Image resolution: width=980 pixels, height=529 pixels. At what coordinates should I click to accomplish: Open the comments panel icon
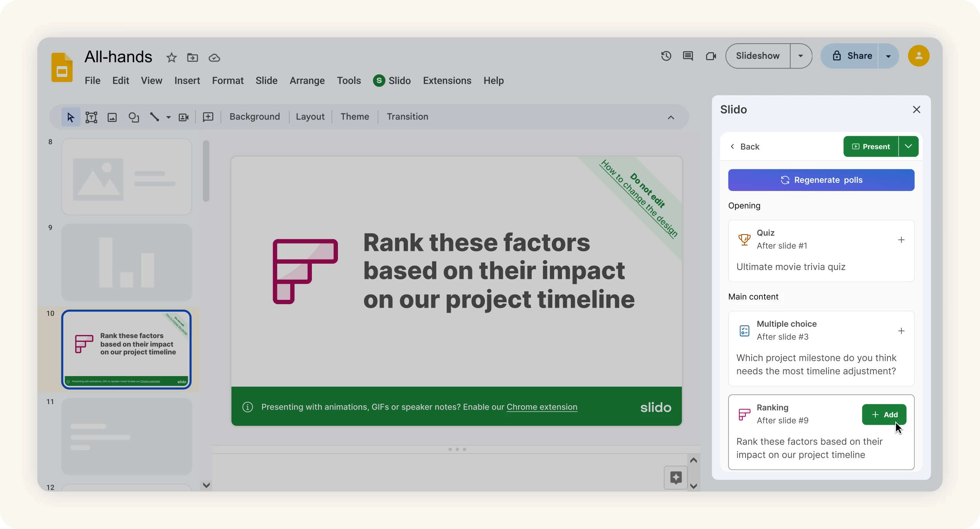coord(688,56)
